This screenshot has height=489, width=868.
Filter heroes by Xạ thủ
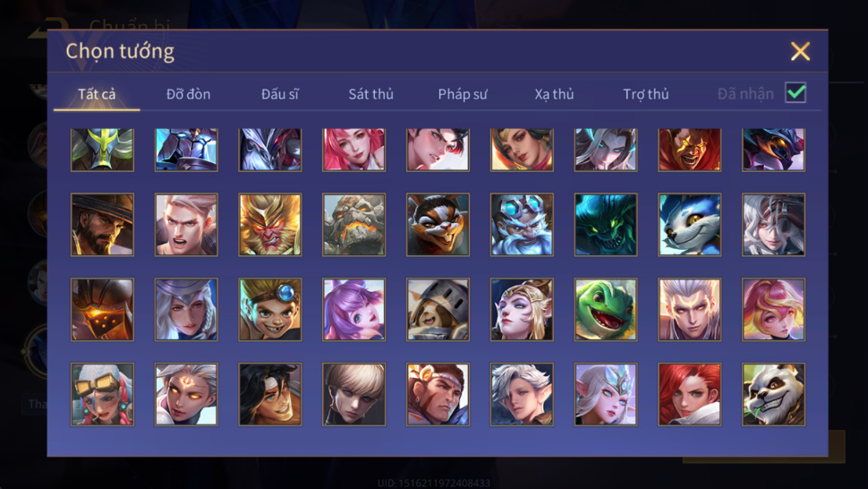(554, 94)
